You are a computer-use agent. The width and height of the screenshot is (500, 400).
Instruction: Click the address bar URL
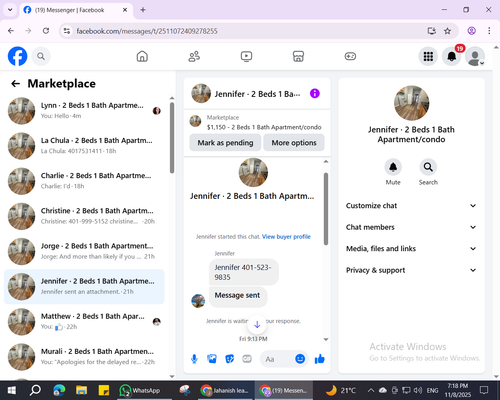(x=147, y=31)
